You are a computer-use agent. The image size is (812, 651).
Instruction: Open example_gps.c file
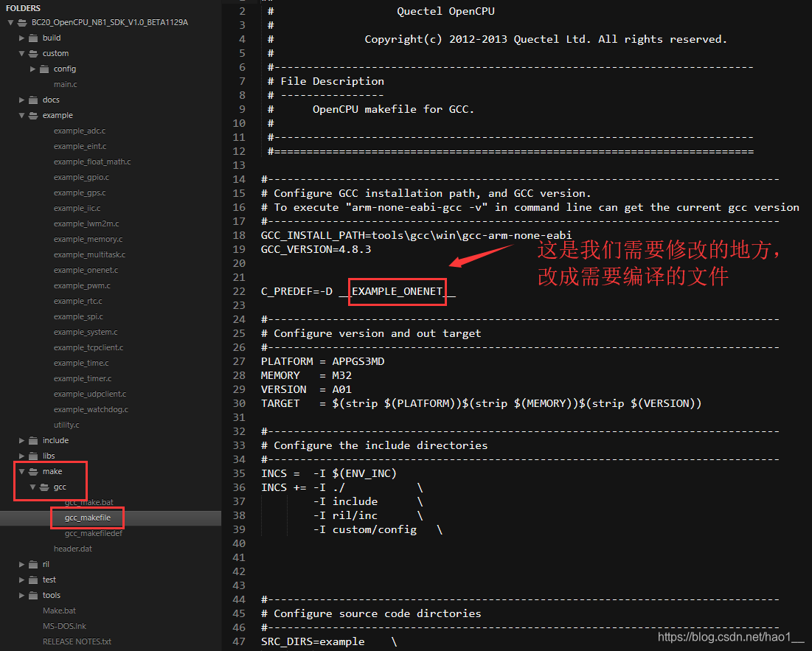(80, 193)
